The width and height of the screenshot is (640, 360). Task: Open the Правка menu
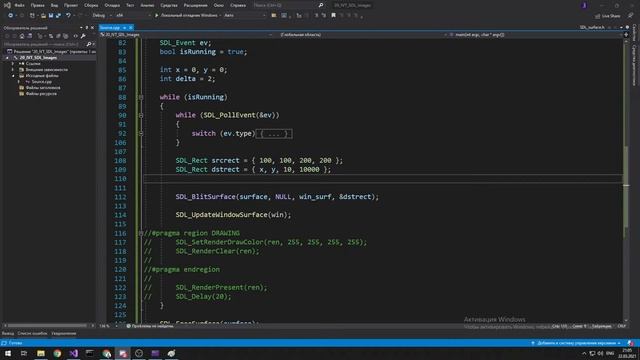[37, 5]
